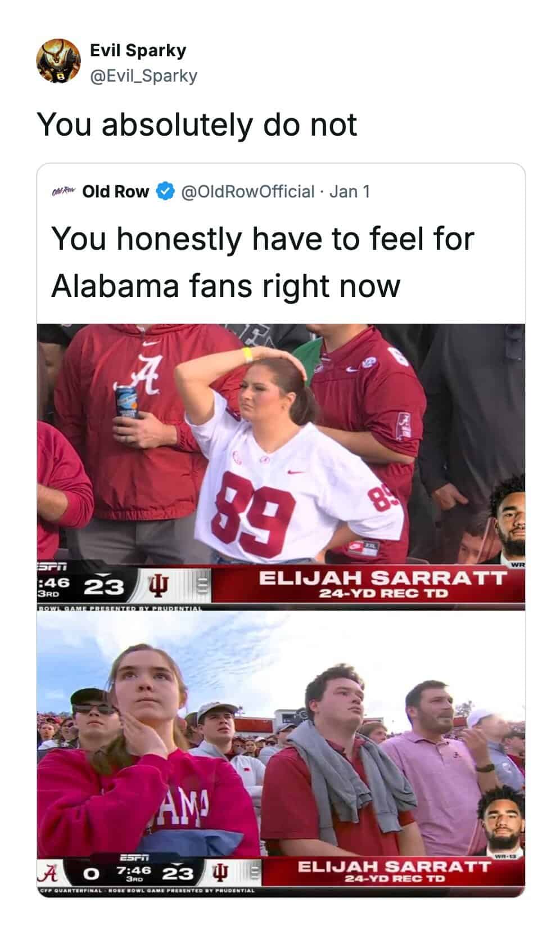560x934 pixels.
Task: Open Evil Sparky's profile avatar
Action: (59, 61)
